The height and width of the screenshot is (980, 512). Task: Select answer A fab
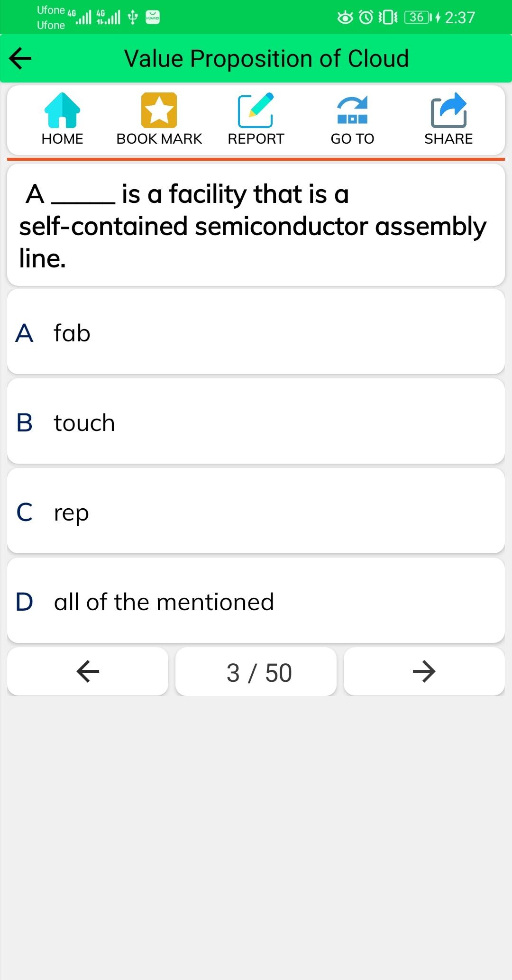(256, 332)
